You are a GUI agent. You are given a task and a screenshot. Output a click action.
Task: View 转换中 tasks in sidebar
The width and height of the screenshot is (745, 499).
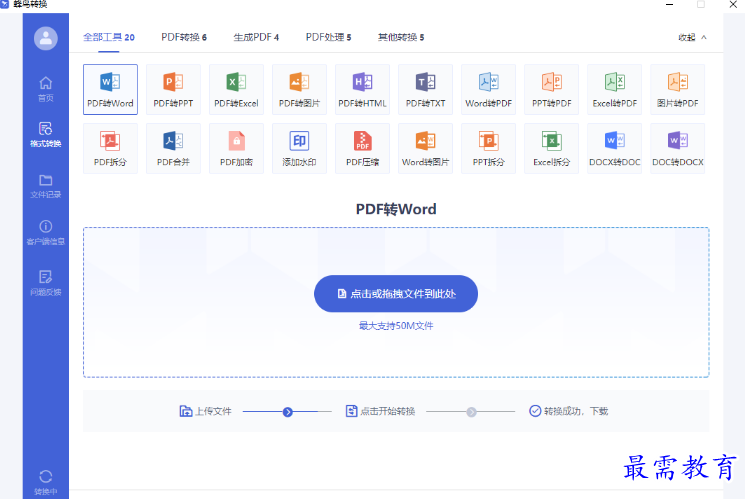point(46,482)
